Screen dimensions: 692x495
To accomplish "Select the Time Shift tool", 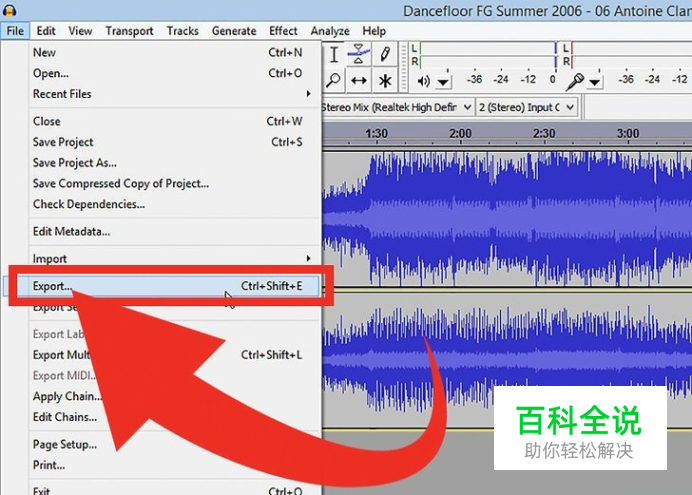I will 359,81.
